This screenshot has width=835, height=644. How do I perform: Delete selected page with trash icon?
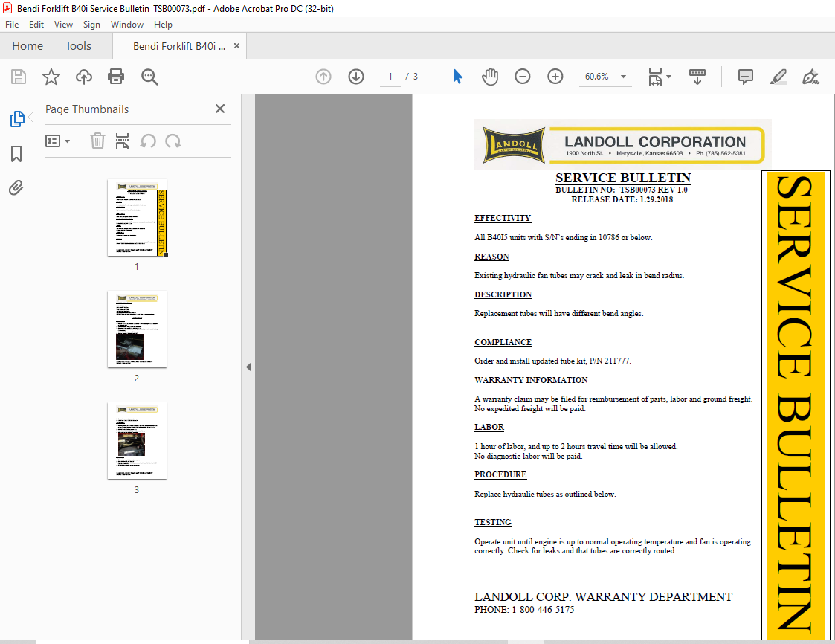(x=97, y=141)
